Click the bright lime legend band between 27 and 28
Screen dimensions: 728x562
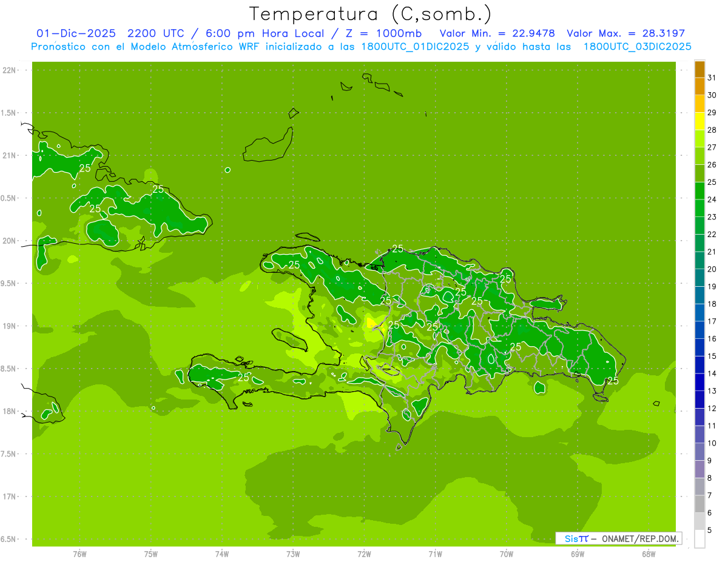click(x=699, y=139)
